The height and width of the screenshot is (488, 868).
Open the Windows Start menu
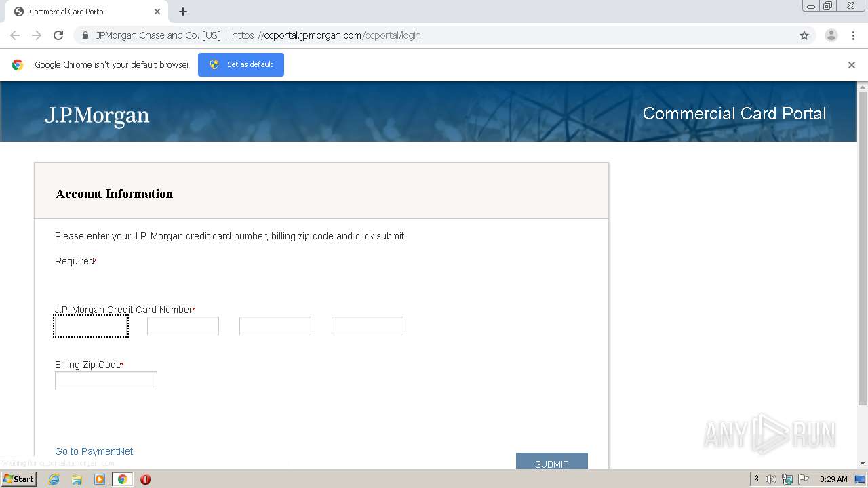(x=18, y=479)
